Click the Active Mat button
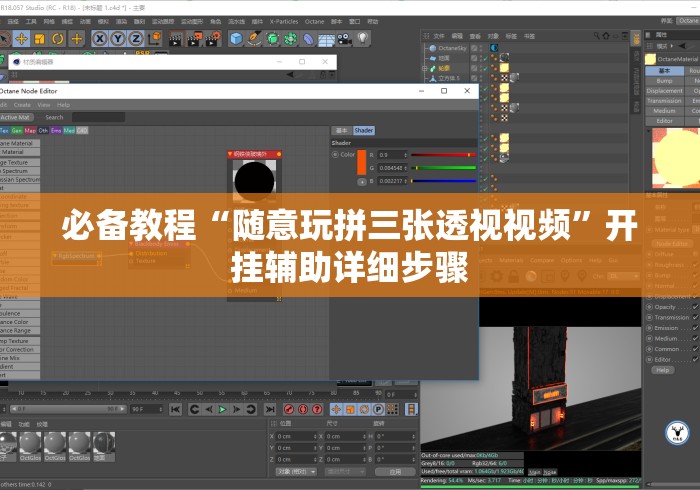 [16, 117]
